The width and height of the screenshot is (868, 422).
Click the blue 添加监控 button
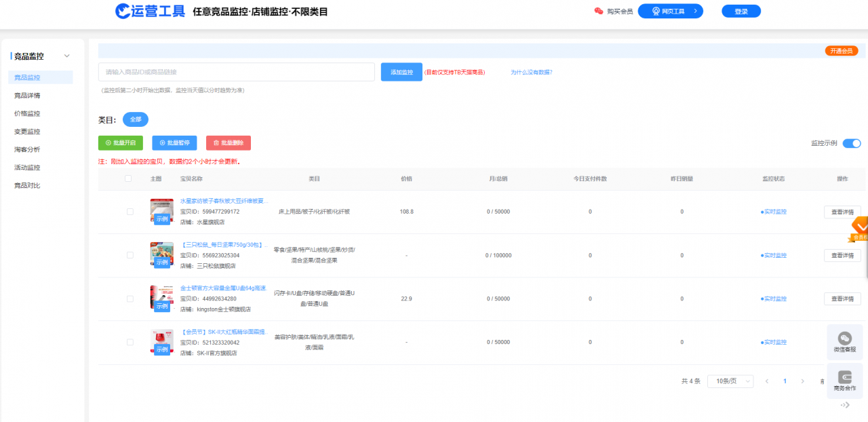[401, 71]
